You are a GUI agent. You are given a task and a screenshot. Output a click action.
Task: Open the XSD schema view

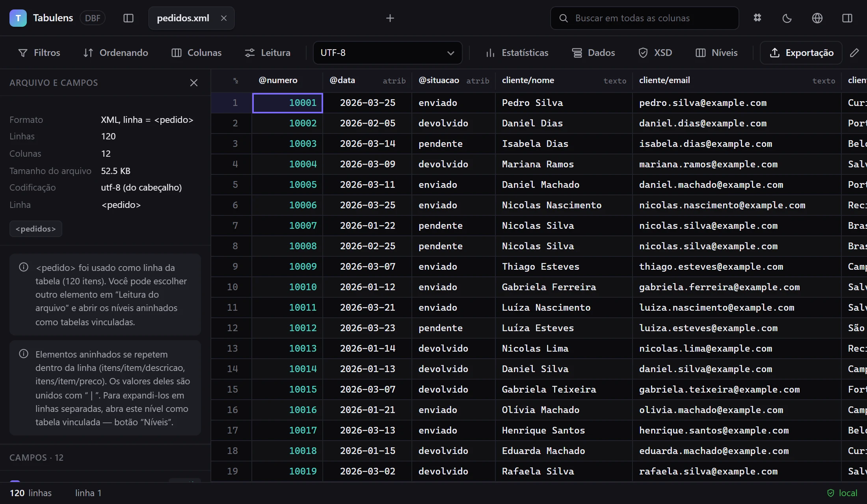[x=655, y=53]
